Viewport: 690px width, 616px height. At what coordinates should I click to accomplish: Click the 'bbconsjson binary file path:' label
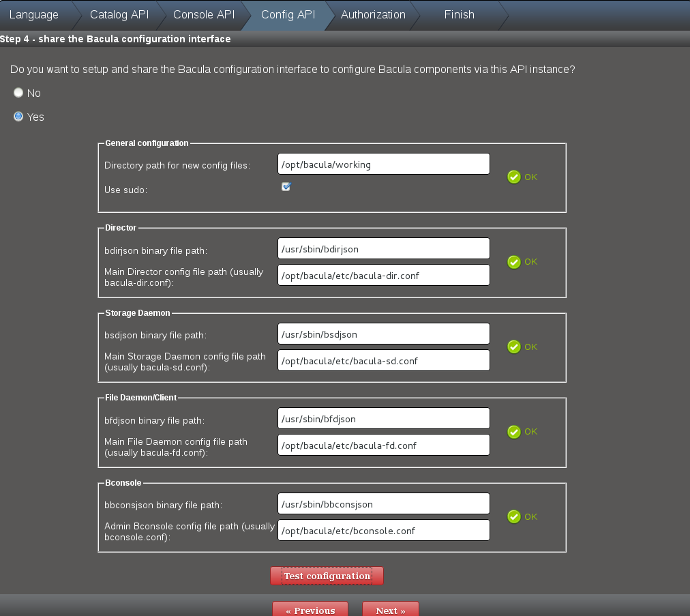[163, 505]
